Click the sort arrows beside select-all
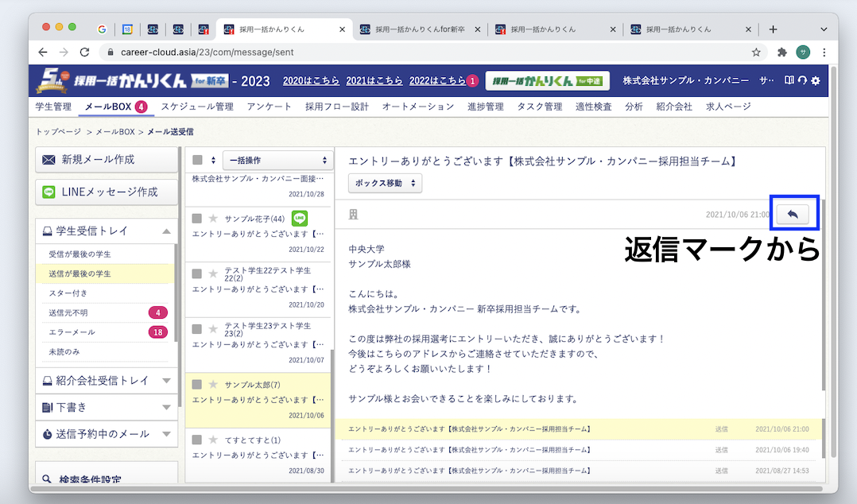 pyautogui.click(x=213, y=160)
